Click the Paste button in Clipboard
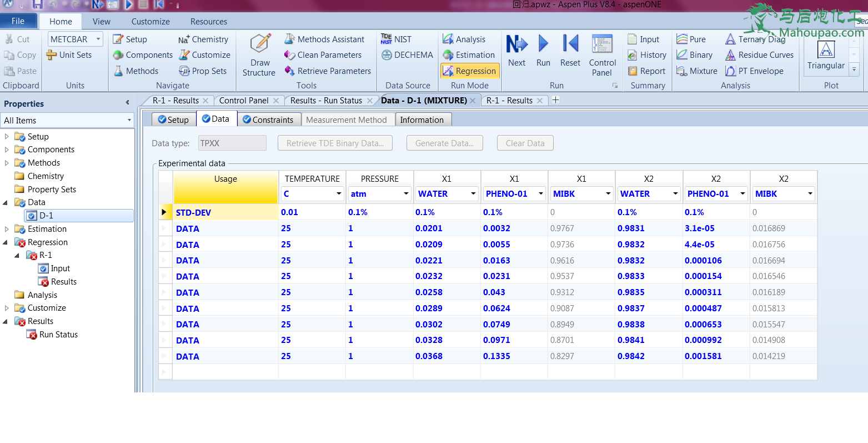Screen dimensions: 868x443 pyautogui.click(x=21, y=71)
